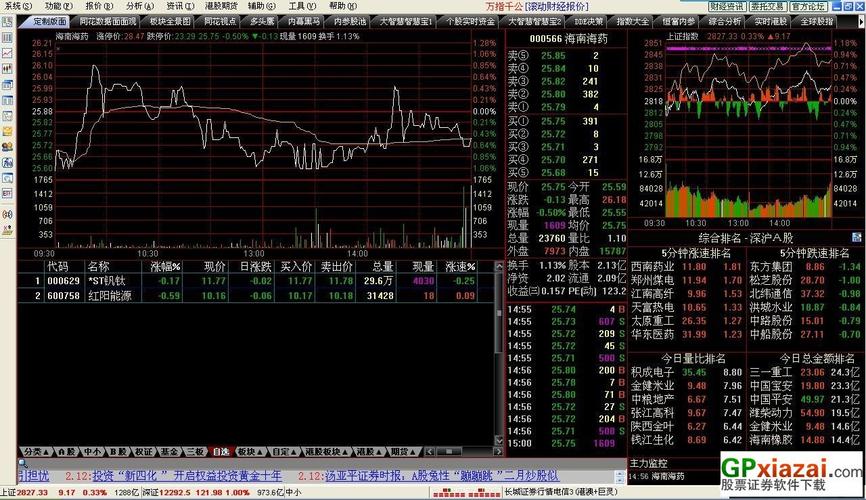
Task: Click the 委托交易 button
Action: (768, 7)
